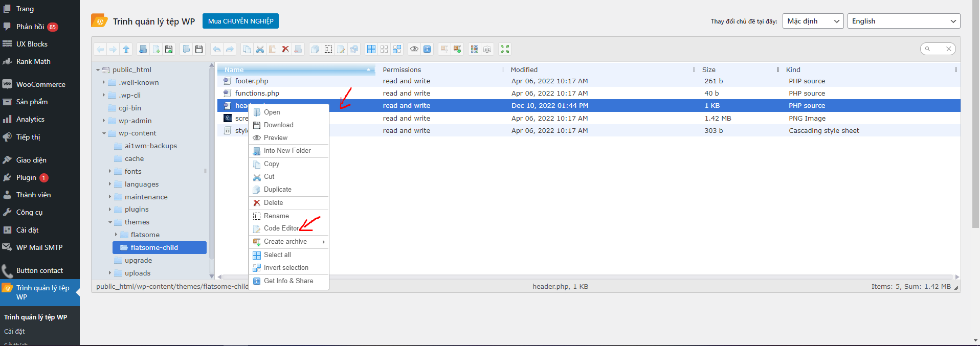
Task: Select Rename in the context menu
Action: coord(276,216)
